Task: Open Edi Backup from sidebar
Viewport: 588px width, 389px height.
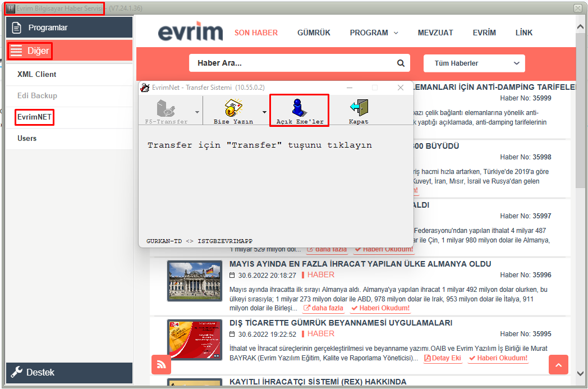Action: [70, 95]
